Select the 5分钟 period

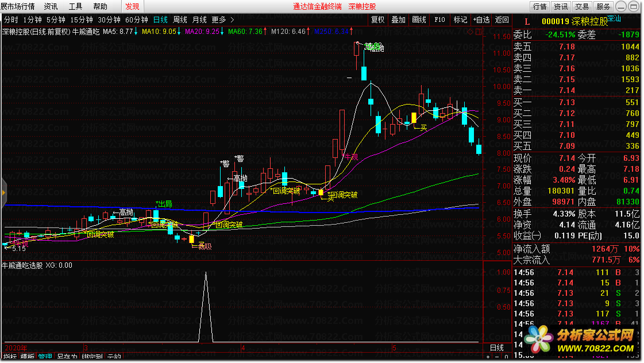[x=56, y=20]
